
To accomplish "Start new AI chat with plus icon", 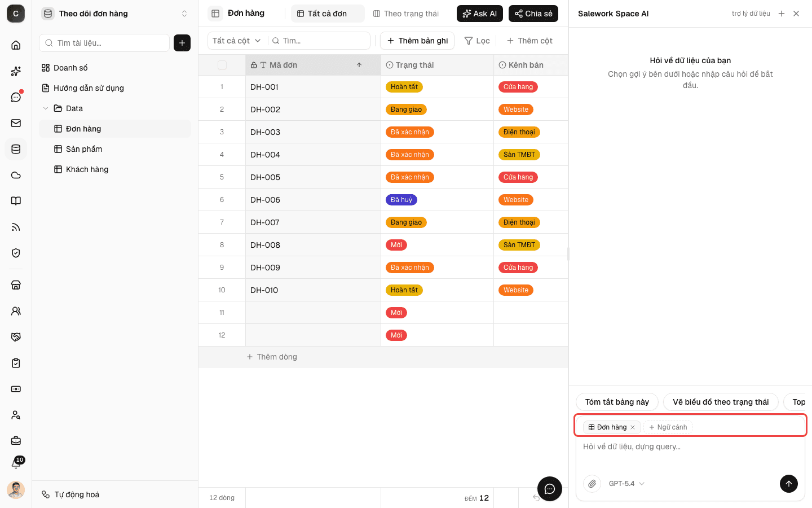I will [782, 14].
